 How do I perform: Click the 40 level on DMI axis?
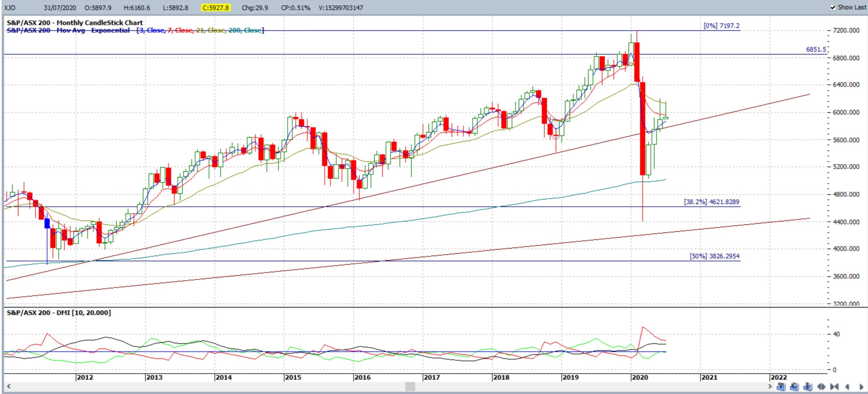click(836, 334)
